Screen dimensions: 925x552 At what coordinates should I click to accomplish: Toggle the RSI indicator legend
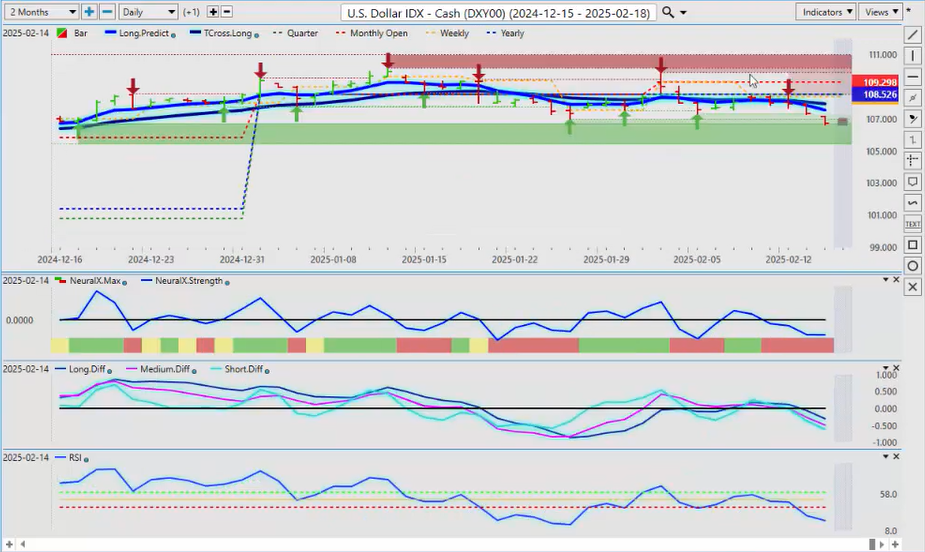point(75,458)
